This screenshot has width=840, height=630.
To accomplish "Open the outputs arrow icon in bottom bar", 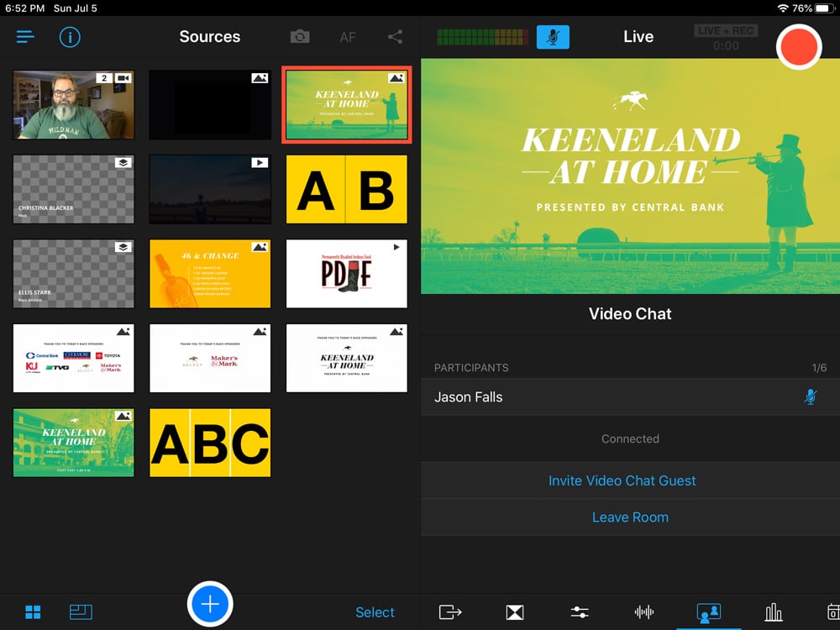I will 450,612.
